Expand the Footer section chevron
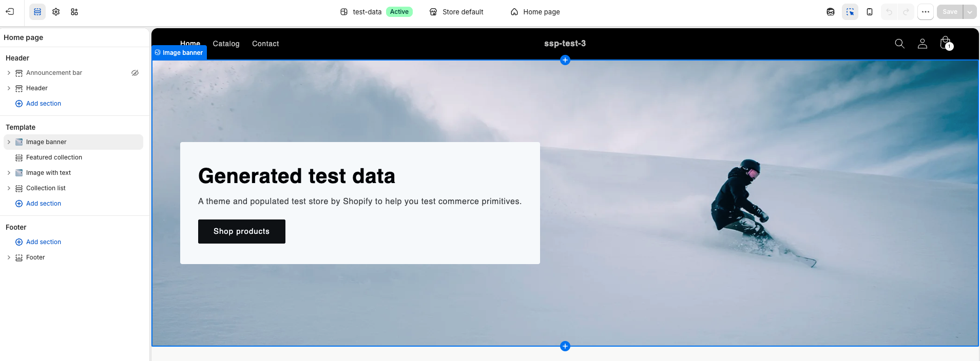The height and width of the screenshot is (361, 980). coord(9,257)
